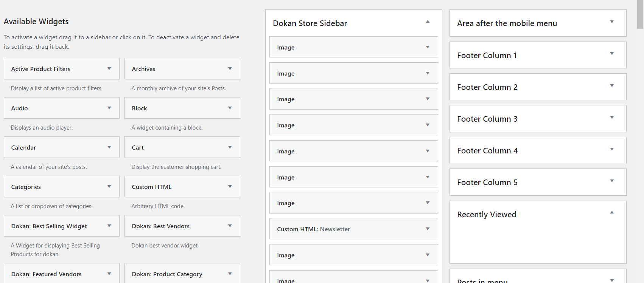This screenshot has height=283, width=644.
Task: Open the Audio widget dropdown arrow
Action: [x=109, y=108]
